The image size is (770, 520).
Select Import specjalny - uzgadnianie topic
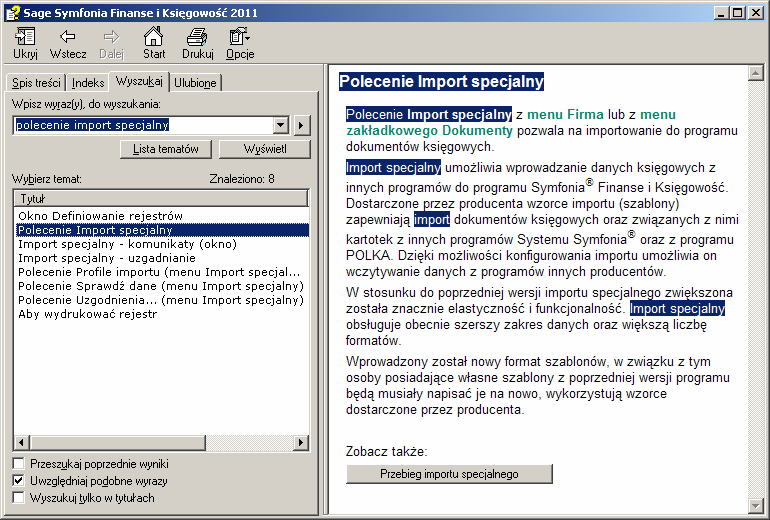107,258
